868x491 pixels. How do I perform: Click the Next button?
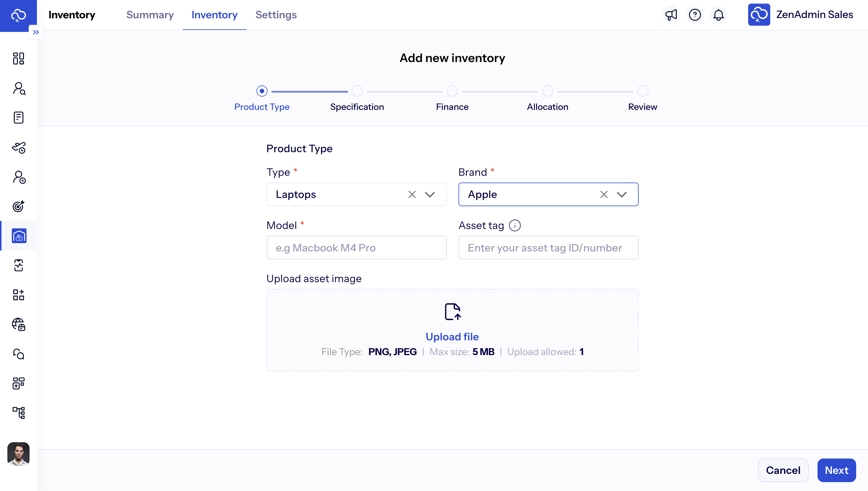point(836,470)
